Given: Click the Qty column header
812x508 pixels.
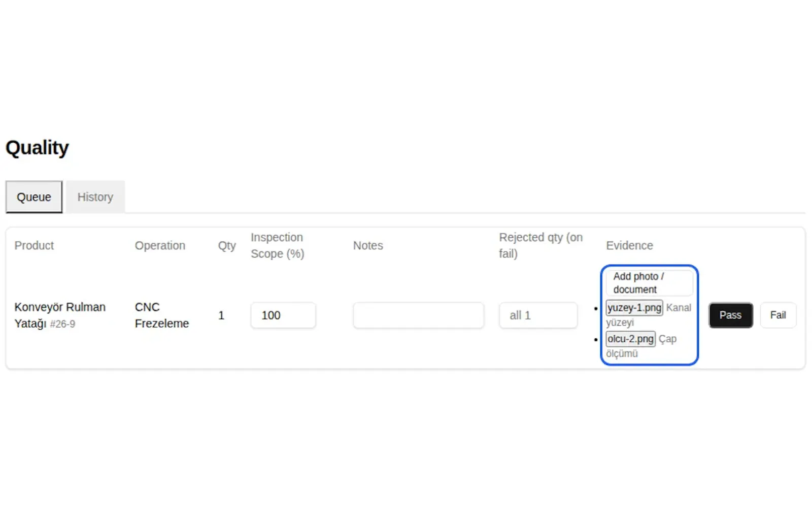Looking at the screenshot, I should click(227, 246).
